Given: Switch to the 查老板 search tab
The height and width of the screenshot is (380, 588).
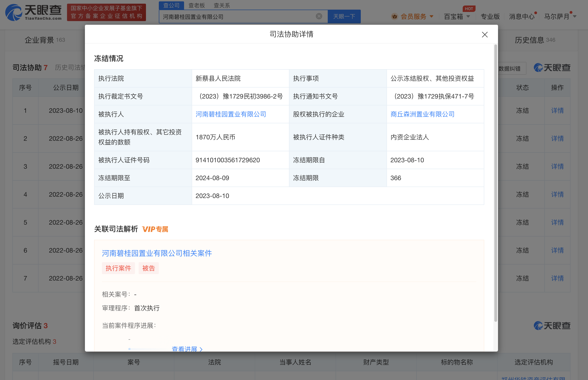Looking at the screenshot, I should click(x=196, y=5).
